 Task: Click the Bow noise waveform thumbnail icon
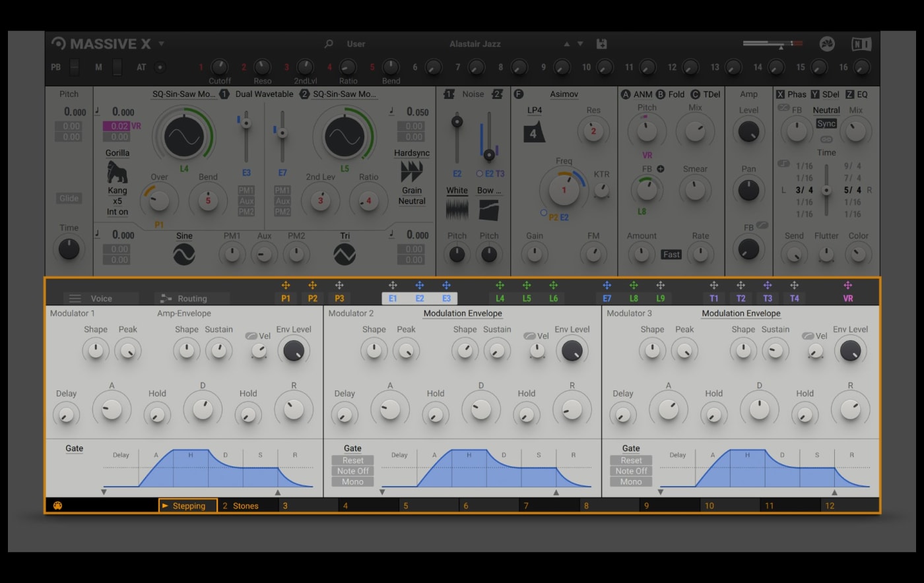(489, 210)
